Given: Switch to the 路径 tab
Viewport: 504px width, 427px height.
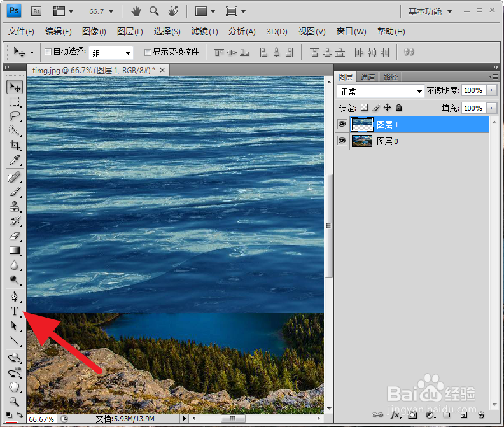Looking at the screenshot, I should 391,77.
